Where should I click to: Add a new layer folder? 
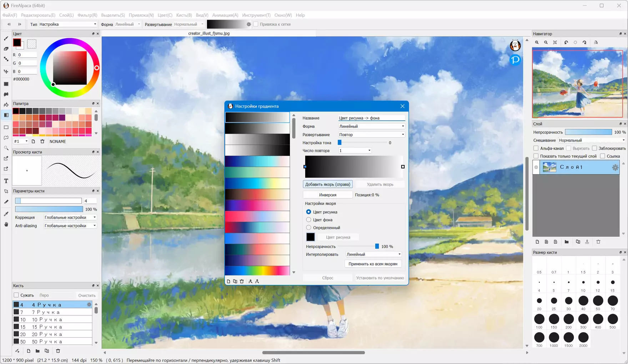(x=567, y=242)
